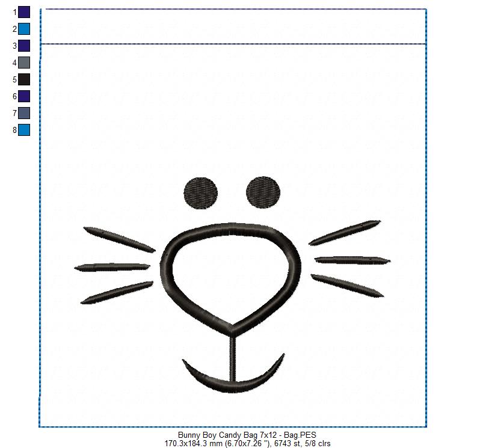This screenshot has width=495, height=448.
Task: Click the blue swatch numbered 2
Action: point(24,28)
